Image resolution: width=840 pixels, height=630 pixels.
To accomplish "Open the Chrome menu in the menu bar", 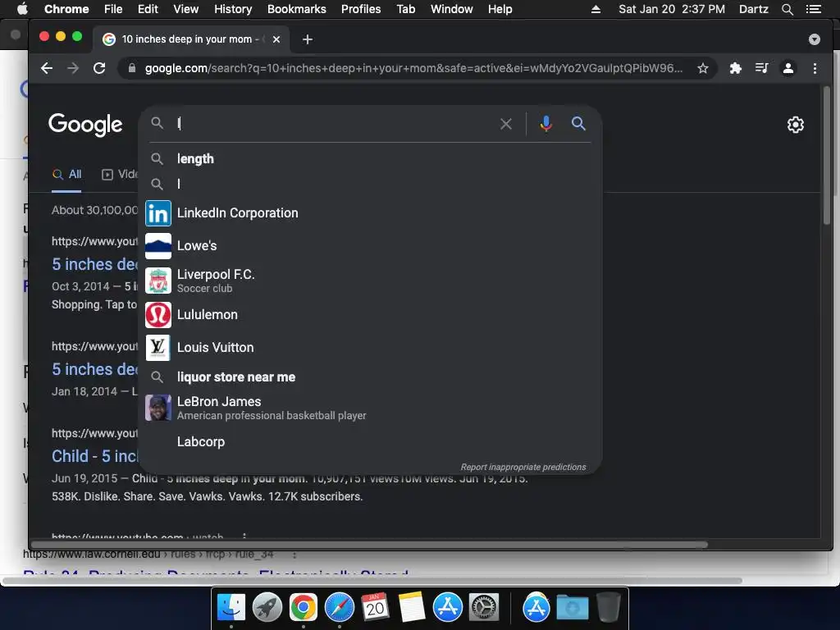I will [66, 9].
